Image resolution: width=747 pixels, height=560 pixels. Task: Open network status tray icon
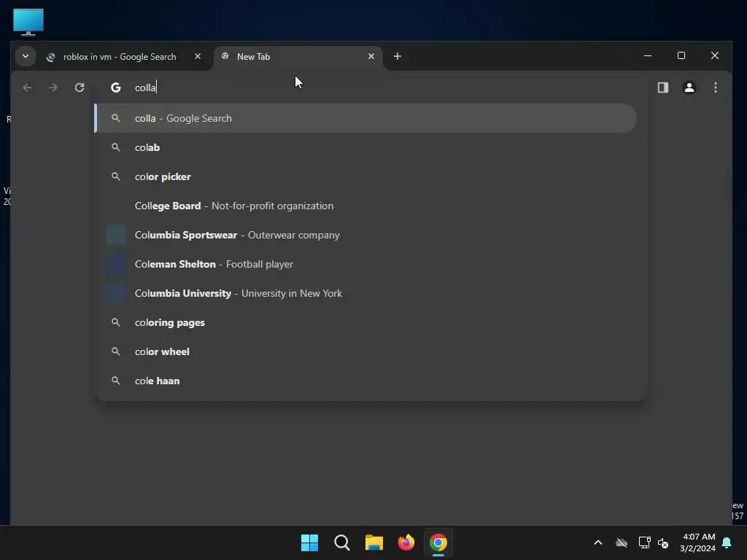[644, 542]
